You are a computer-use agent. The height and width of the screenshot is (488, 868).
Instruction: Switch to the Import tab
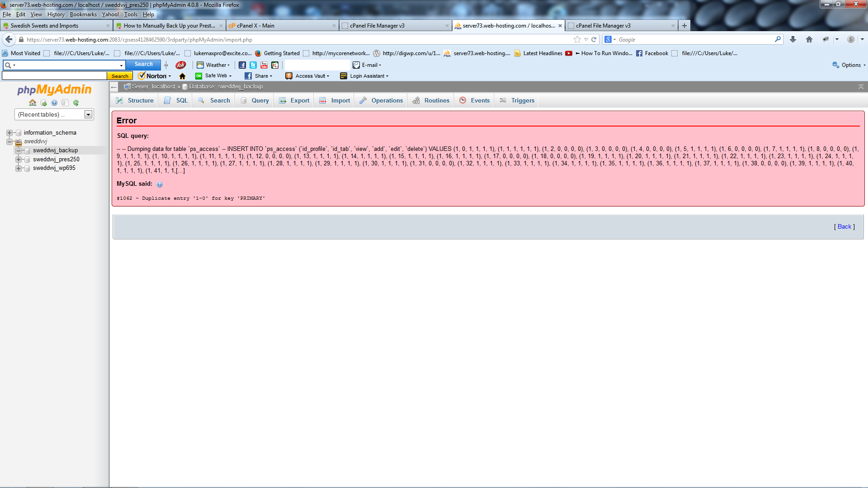click(x=340, y=100)
